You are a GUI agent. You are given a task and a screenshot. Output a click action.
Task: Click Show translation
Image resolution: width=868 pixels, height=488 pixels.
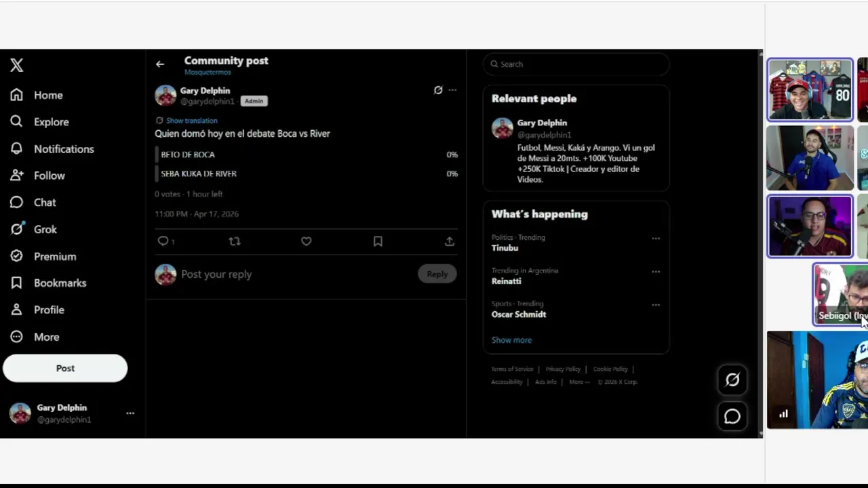coord(191,121)
